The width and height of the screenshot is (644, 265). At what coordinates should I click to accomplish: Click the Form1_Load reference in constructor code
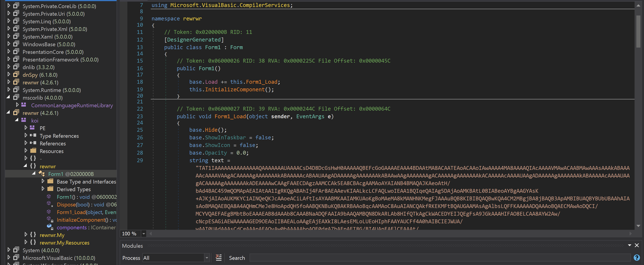[x=261, y=82]
